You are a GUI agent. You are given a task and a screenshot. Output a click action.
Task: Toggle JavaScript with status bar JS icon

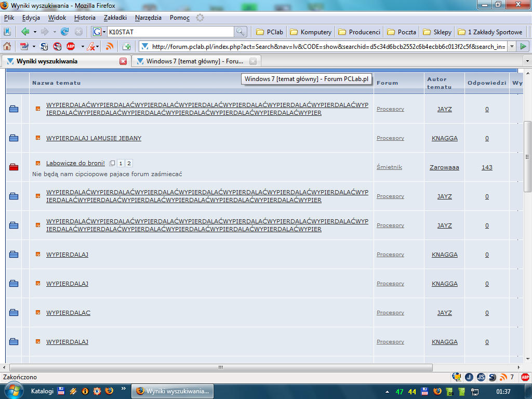481,377
